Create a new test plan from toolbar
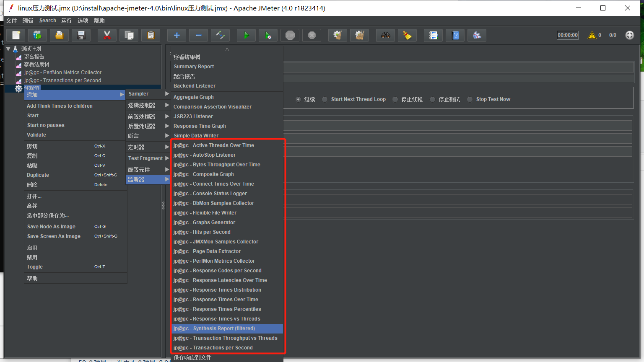Viewport: 644px width, 362px height. point(16,36)
